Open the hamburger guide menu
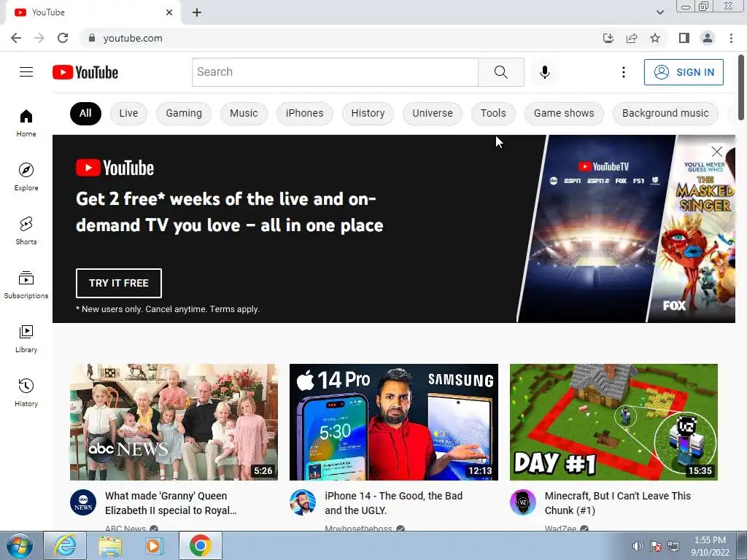 [26, 72]
